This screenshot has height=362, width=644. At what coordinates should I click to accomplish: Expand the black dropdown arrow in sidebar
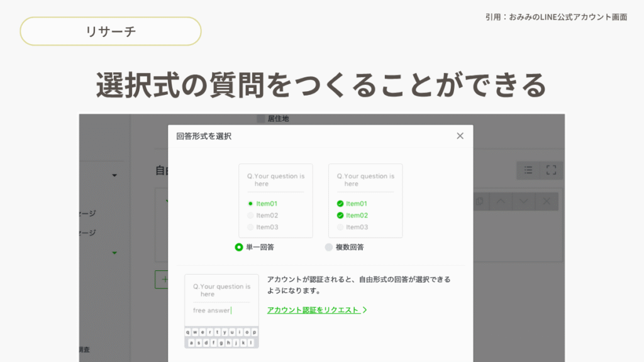click(114, 175)
